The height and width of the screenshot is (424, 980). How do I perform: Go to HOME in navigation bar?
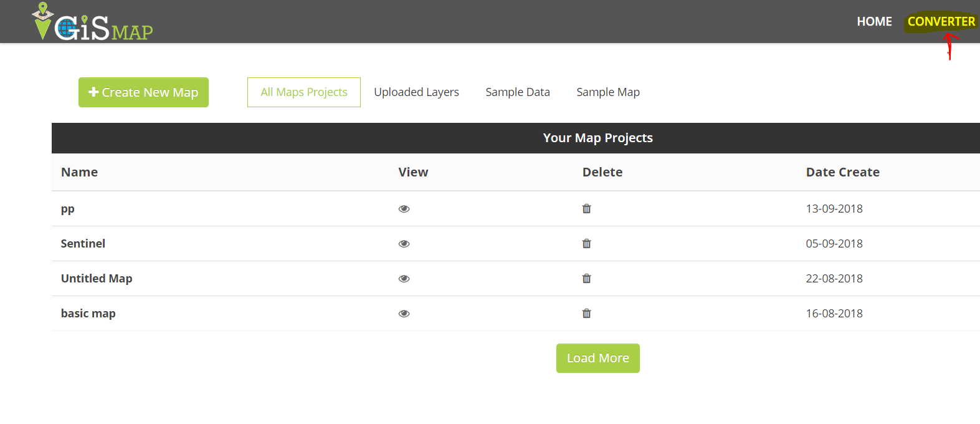874,22
